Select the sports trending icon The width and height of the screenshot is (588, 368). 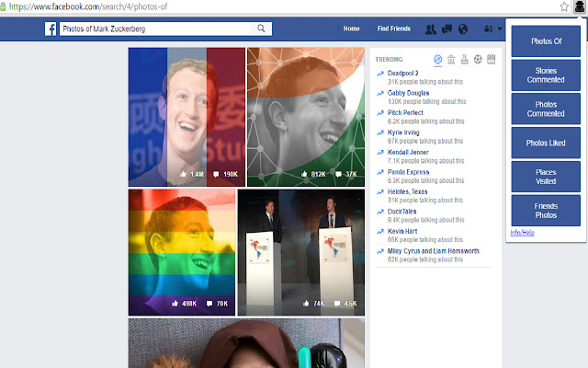tap(479, 59)
